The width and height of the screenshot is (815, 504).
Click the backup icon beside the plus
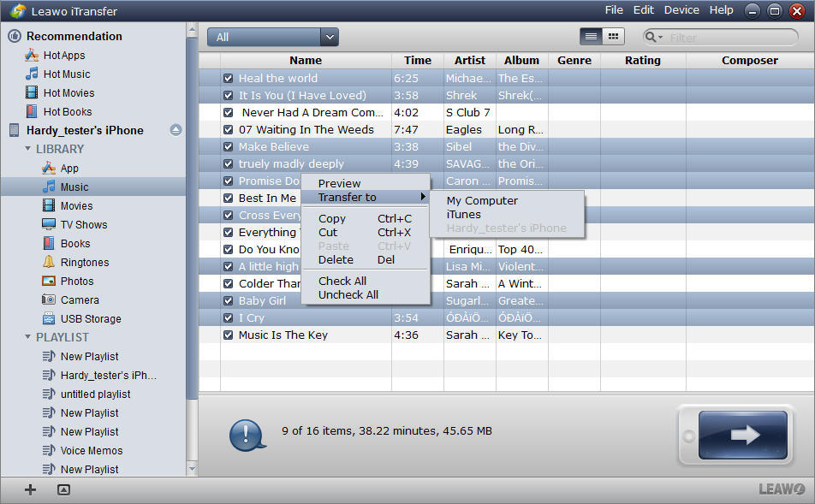click(x=63, y=489)
